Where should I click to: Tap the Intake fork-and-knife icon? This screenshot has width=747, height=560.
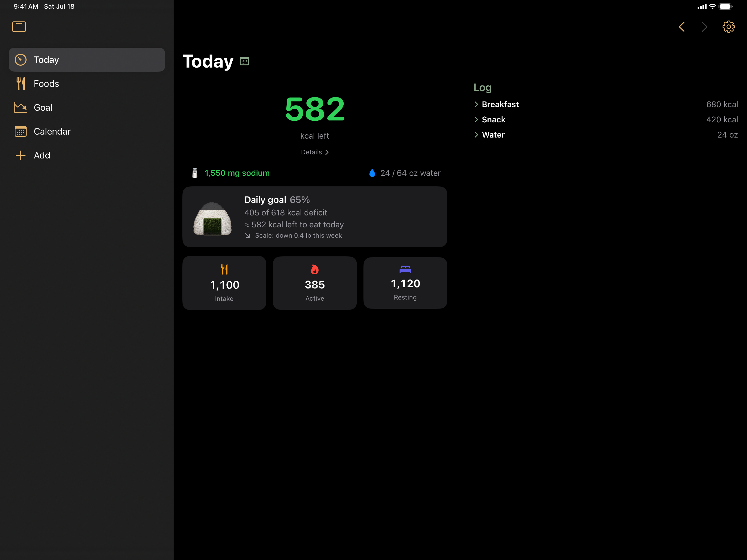[x=224, y=269]
